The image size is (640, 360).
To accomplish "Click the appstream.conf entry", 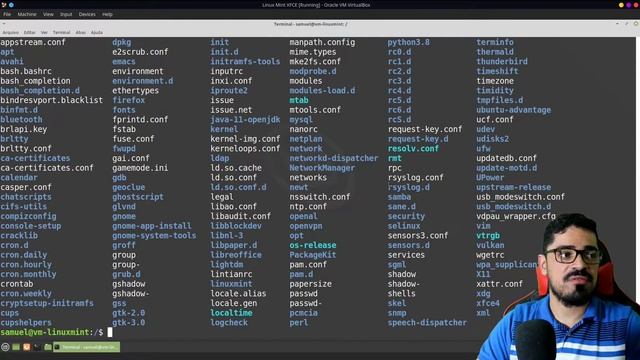I will 33,42.
